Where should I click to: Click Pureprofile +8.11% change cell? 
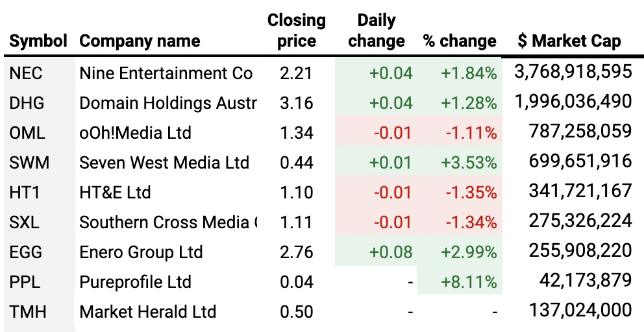point(469,282)
